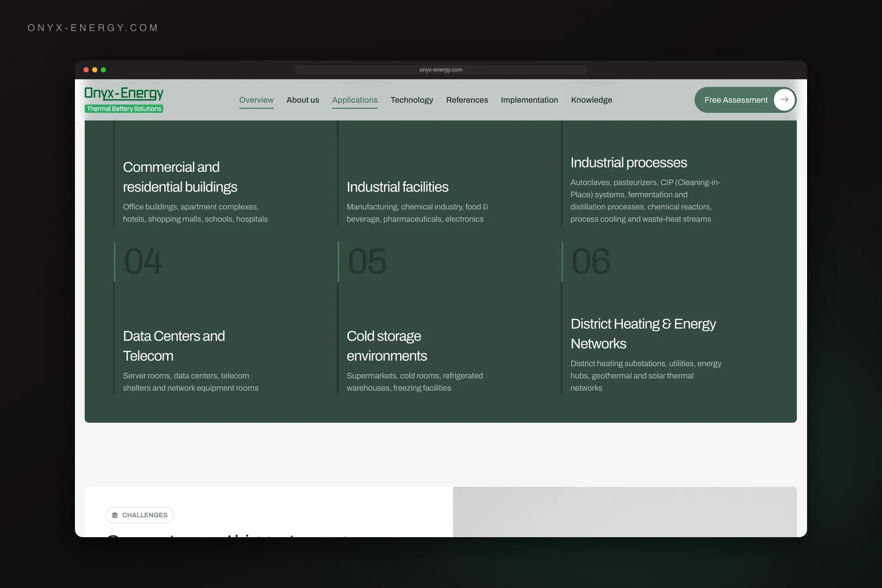Click the 05 card number
The image size is (882, 588).
367,261
